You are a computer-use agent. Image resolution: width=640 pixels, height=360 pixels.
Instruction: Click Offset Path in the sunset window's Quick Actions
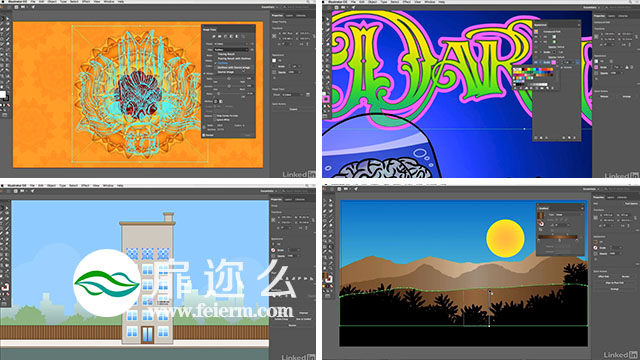tap(603, 276)
